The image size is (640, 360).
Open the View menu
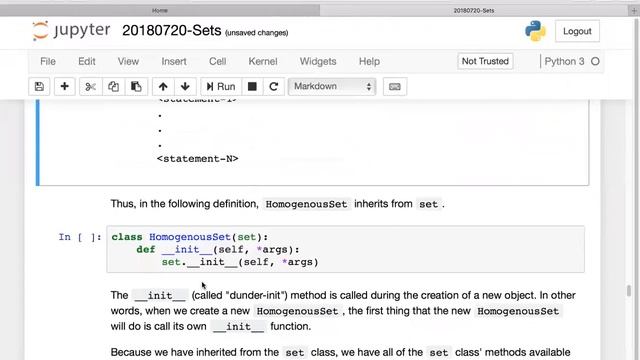click(x=128, y=61)
